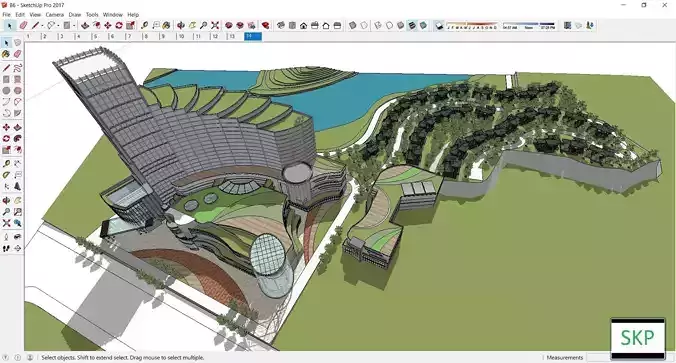The height and width of the screenshot is (363, 676).
Task: Click the geo-location icon in status bar
Action: coord(6,357)
